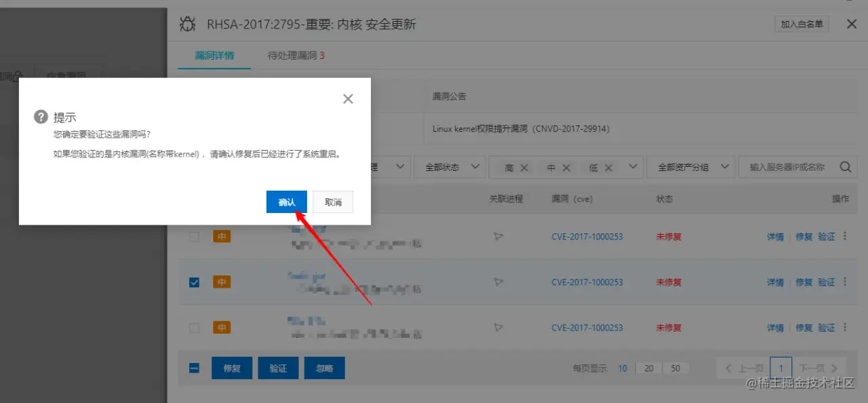868x403 pixels.
Task: Click 验证 link in the highlighted row
Action: tap(826, 282)
